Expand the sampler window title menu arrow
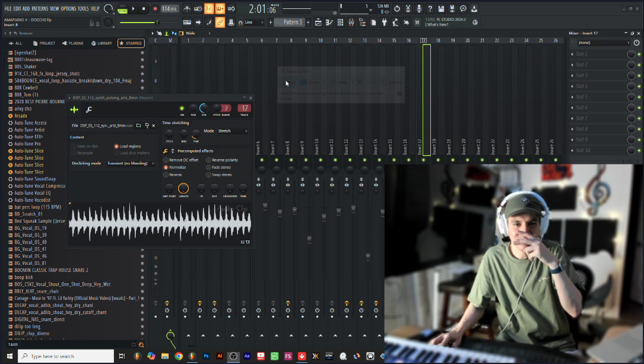The image size is (644, 364). (x=69, y=98)
